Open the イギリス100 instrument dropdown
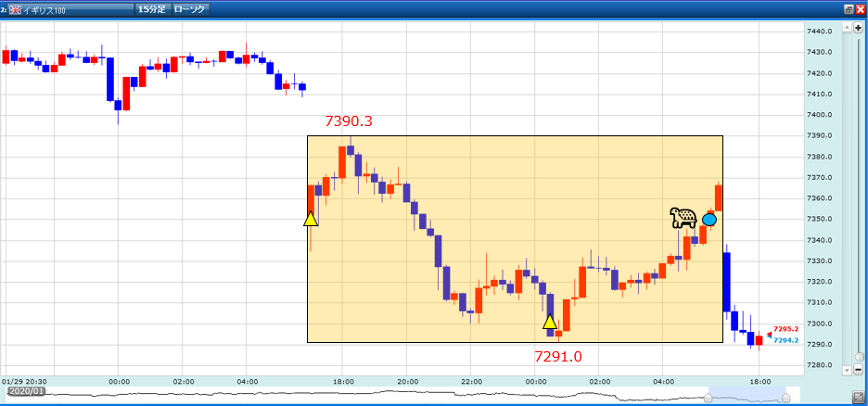This screenshot has height=406, width=868. [70, 10]
